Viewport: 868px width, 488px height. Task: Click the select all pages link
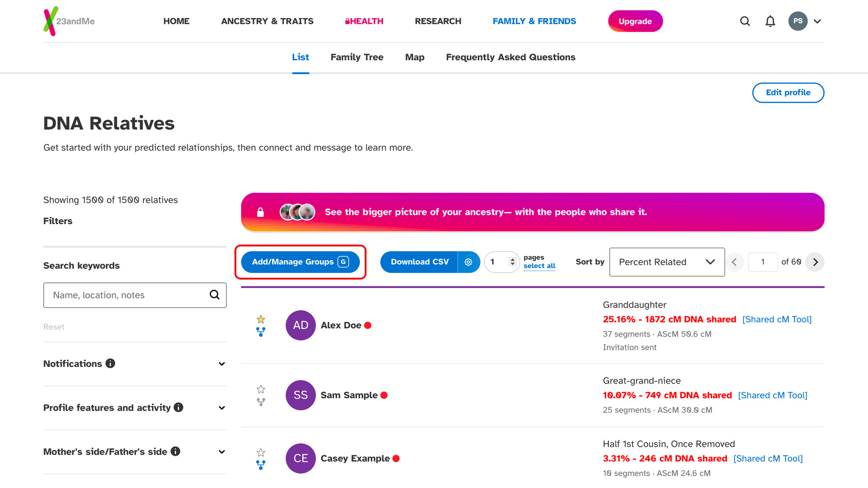pos(539,266)
